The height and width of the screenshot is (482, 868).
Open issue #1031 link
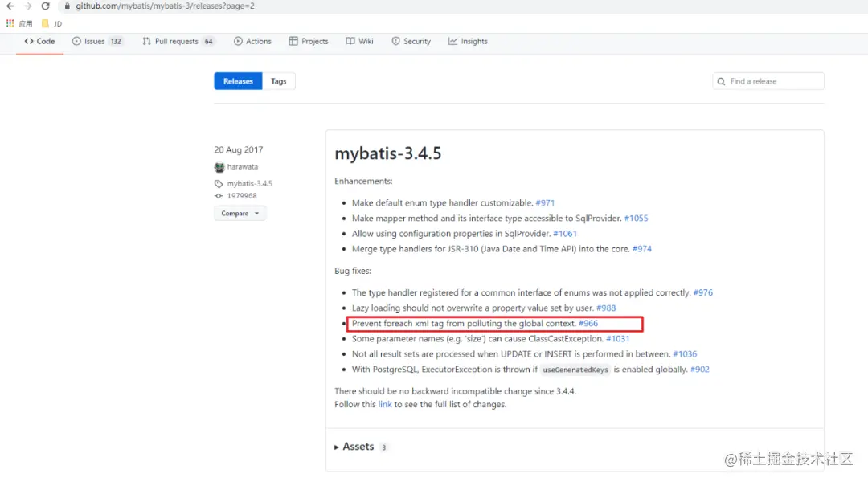pyautogui.click(x=618, y=339)
